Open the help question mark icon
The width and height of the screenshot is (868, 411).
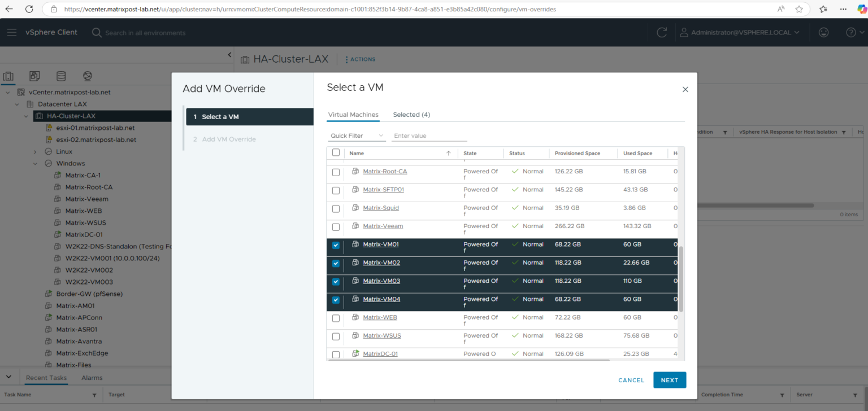[x=851, y=32]
